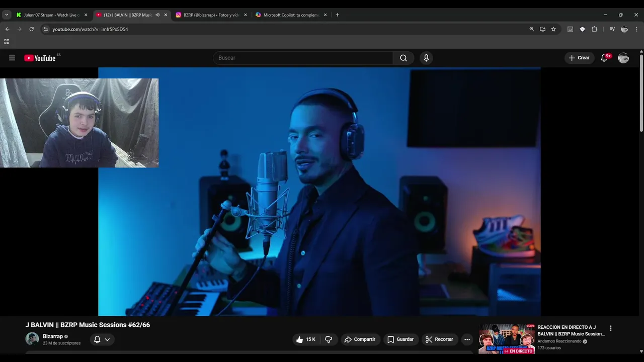Reload the current page
The image size is (644, 362).
(x=31, y=29)
